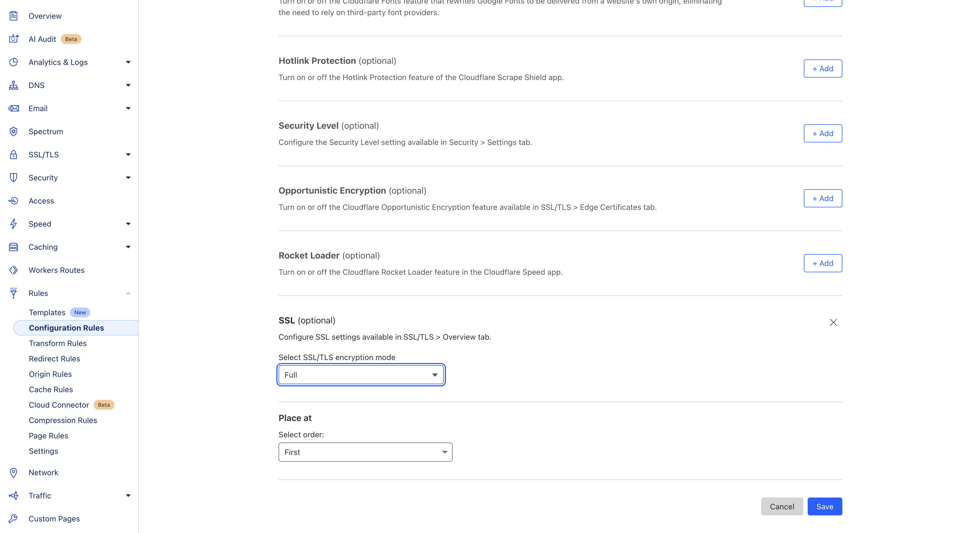Screen dimensions: 980x533
Task: Navigate to Transform Rules section
Action: (x=57, y=343)
